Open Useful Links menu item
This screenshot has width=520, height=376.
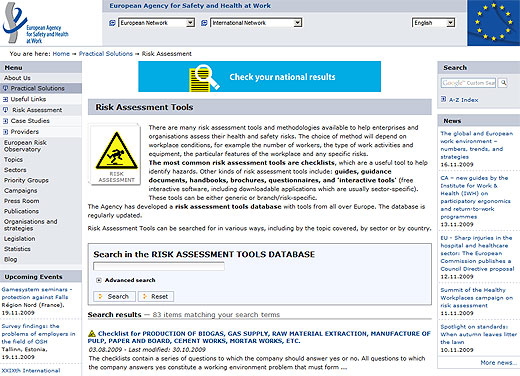pyautogui.click(x=28, y=99)
